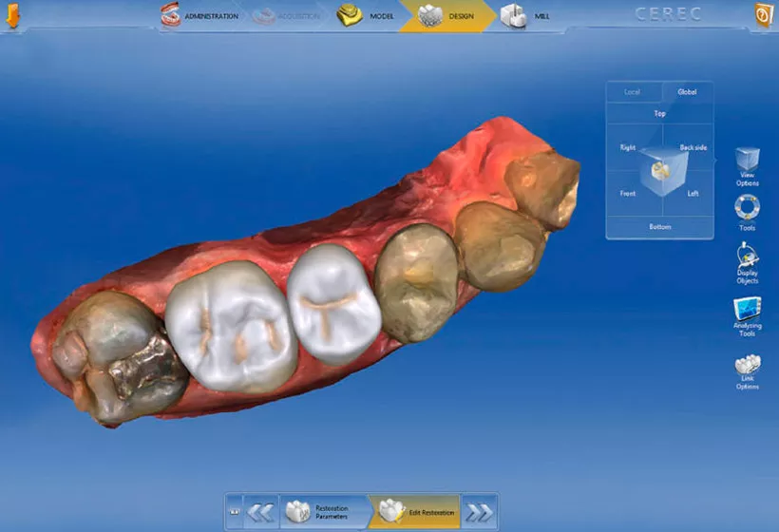This screenshot has height=532, width=779.
Task: Click the orange help icon top-right
Action: (762, 16)
